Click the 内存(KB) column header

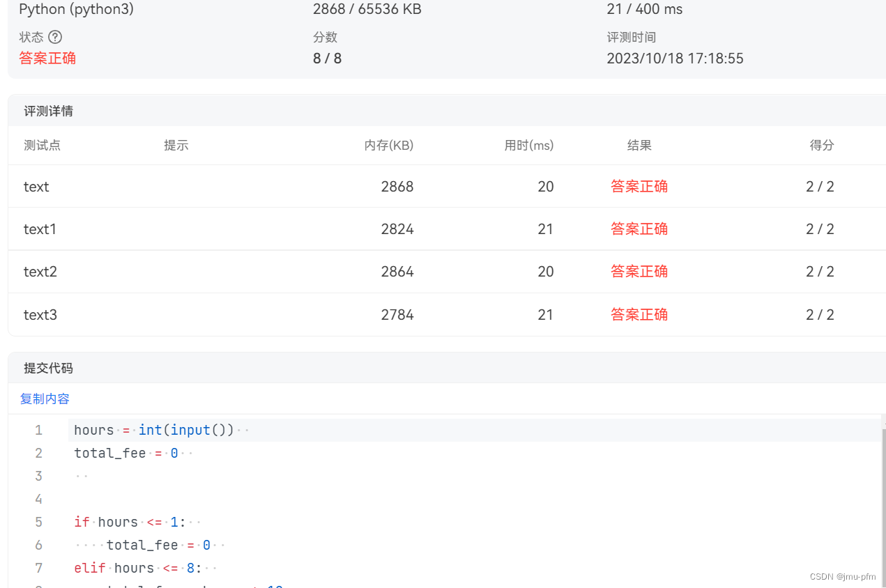(389, 145)
